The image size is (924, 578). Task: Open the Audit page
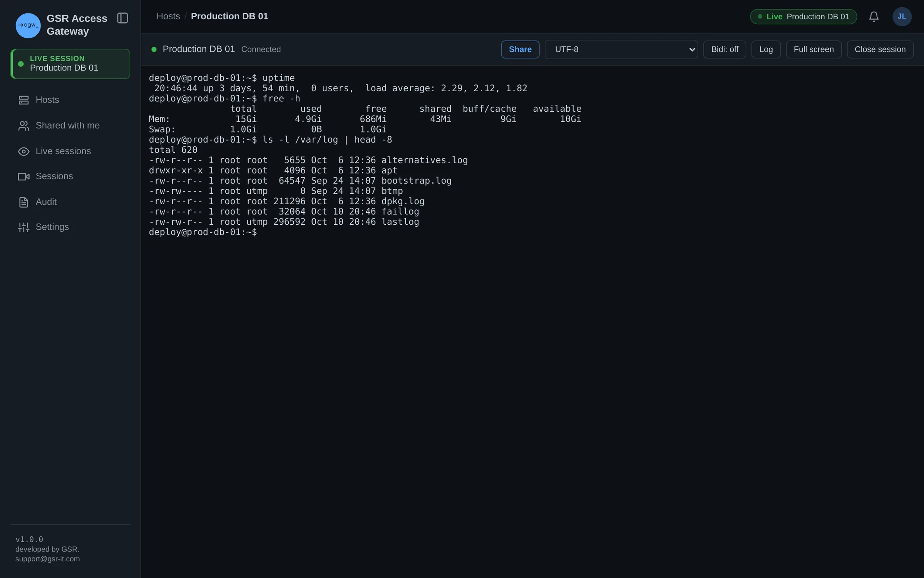click(70, 202)
